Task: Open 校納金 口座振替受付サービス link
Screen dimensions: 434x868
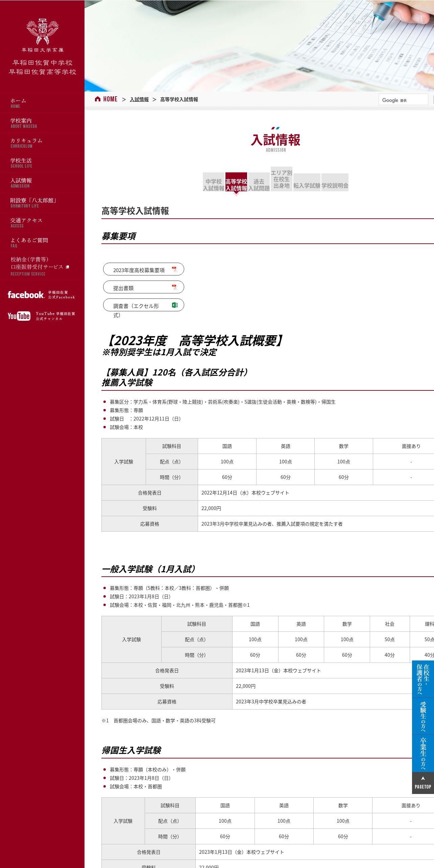Action: [42, 266]
